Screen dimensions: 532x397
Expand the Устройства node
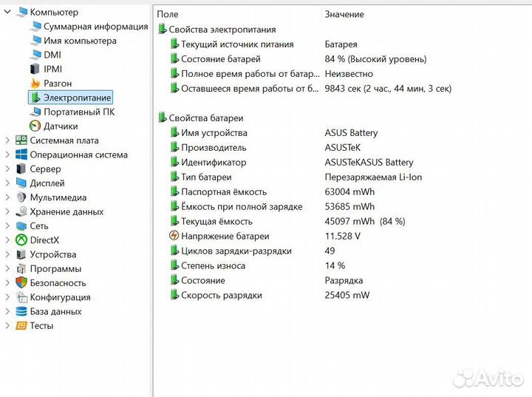pyautogui.click(x=7, y=254)
